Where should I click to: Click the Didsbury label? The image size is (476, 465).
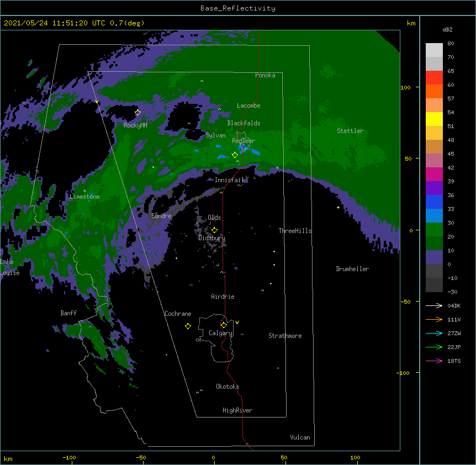[x=211, y=238]
